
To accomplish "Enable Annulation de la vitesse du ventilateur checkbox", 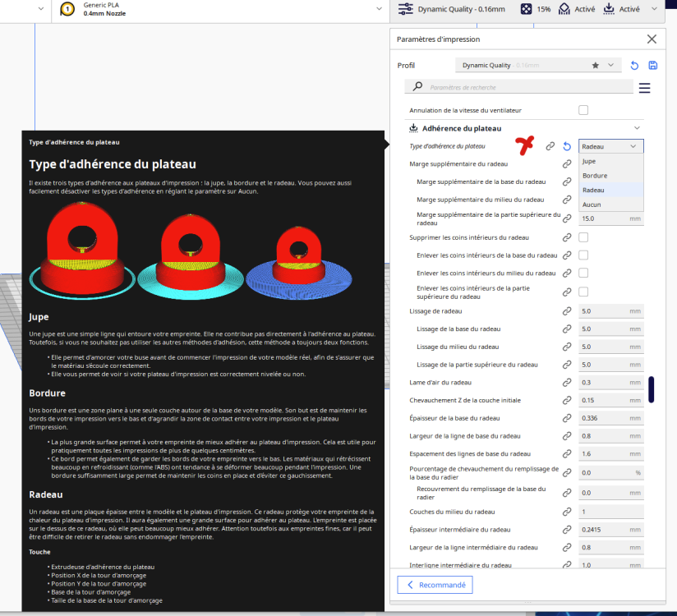I will (x=583, y=110).
